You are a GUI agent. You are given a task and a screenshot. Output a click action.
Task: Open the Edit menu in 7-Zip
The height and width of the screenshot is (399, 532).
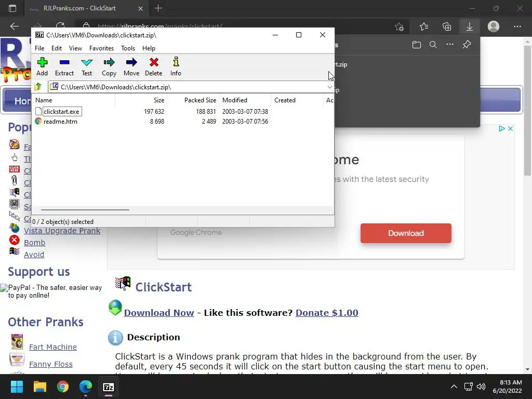click(x=57, y=48)
